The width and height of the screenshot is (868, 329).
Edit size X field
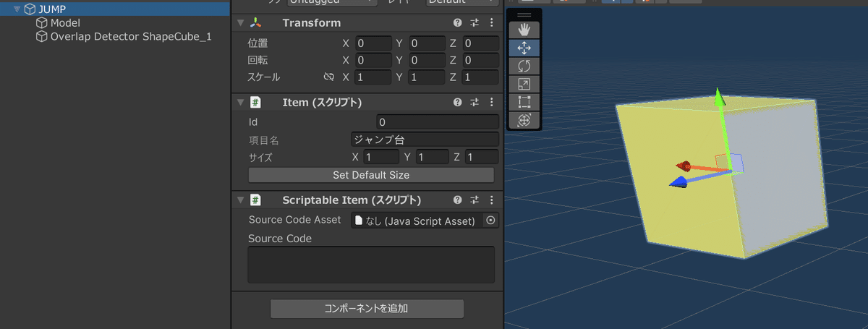coord(381,157)
